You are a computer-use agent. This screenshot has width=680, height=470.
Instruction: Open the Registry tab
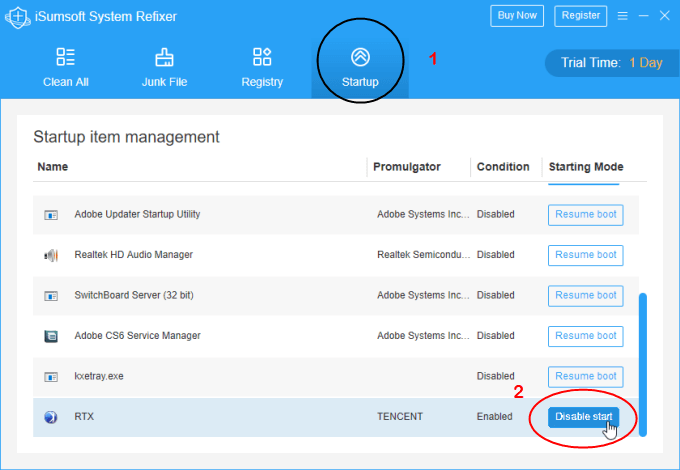pyautogui.click(x=262, y=68)
